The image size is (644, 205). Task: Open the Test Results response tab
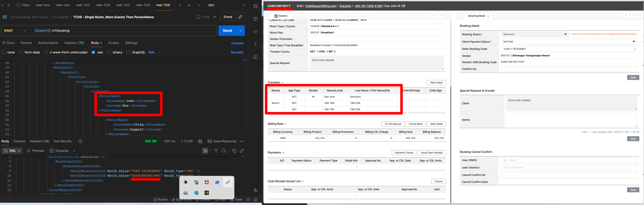62,141
